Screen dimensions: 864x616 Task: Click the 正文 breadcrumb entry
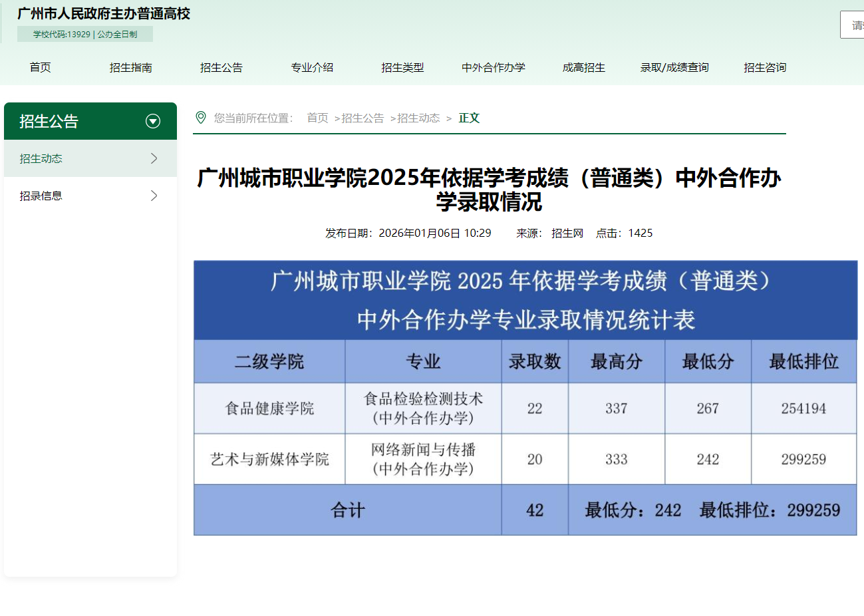(469, 117)
